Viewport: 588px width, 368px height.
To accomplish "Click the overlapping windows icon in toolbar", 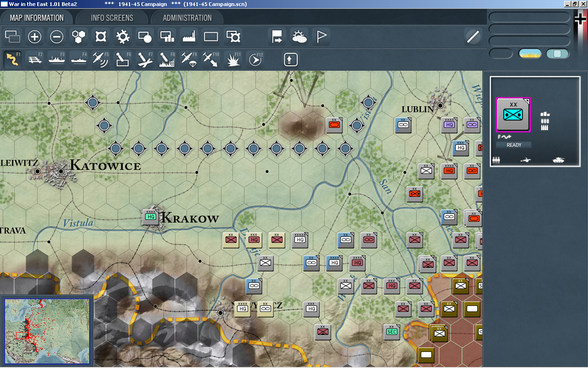I will coord(13,36).
